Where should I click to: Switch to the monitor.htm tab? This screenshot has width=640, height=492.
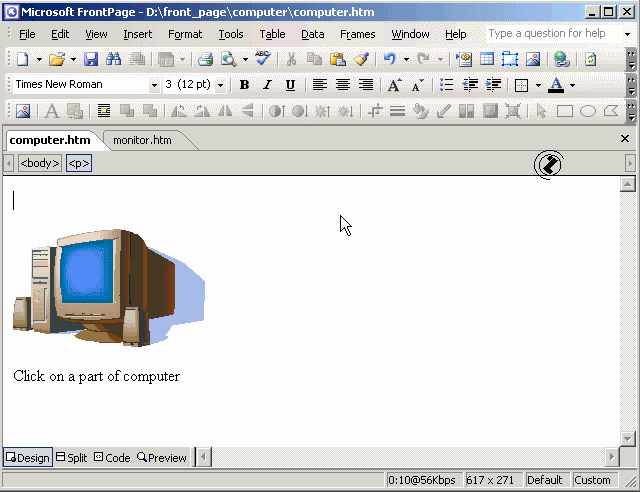(x=142, y=140)
